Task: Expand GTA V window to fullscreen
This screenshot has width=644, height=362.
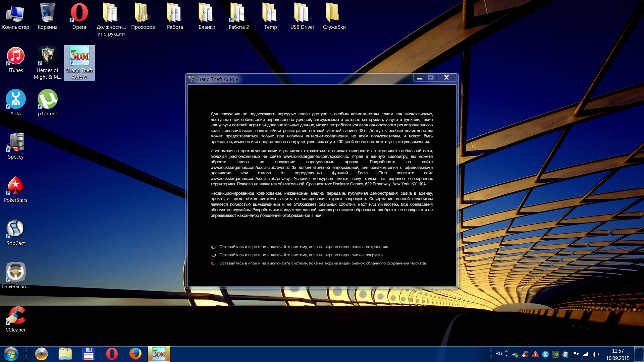Action: point(432,78)
